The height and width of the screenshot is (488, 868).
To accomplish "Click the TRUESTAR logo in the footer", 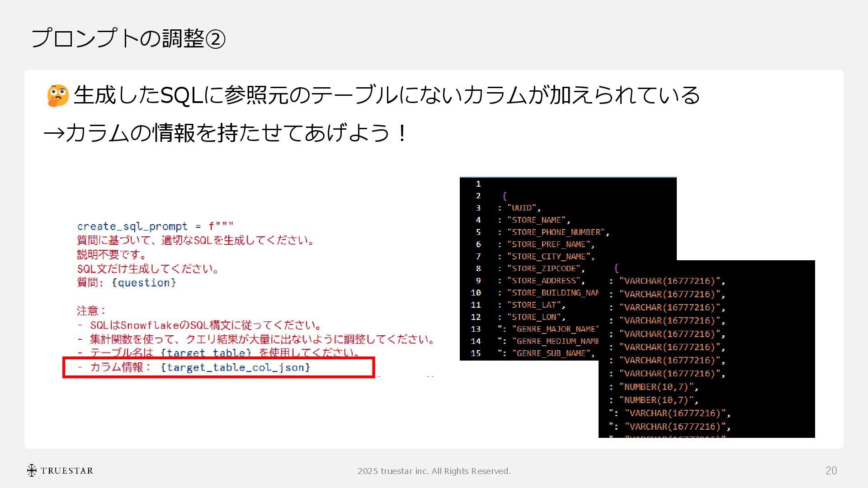I will click(x=60, y=470).
